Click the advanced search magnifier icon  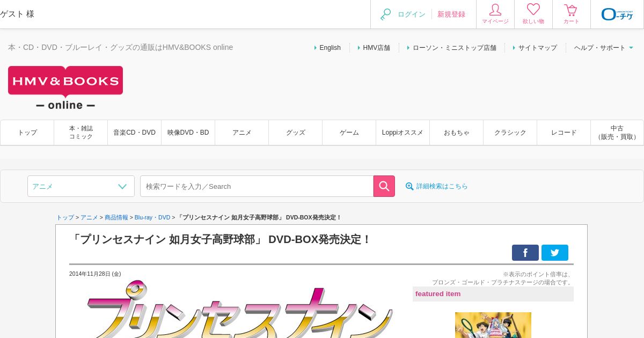point(409,186)
